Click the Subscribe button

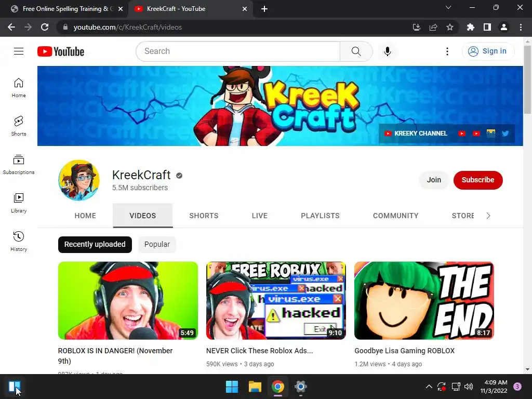(478, 180)
